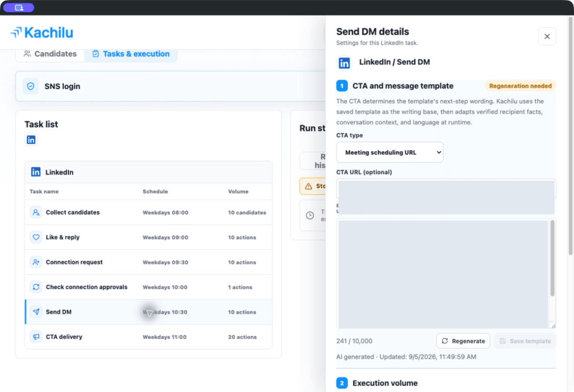
Task: Click the step 1 badge for CTA template
Action: pyautogui.click(x=342, y=86)
